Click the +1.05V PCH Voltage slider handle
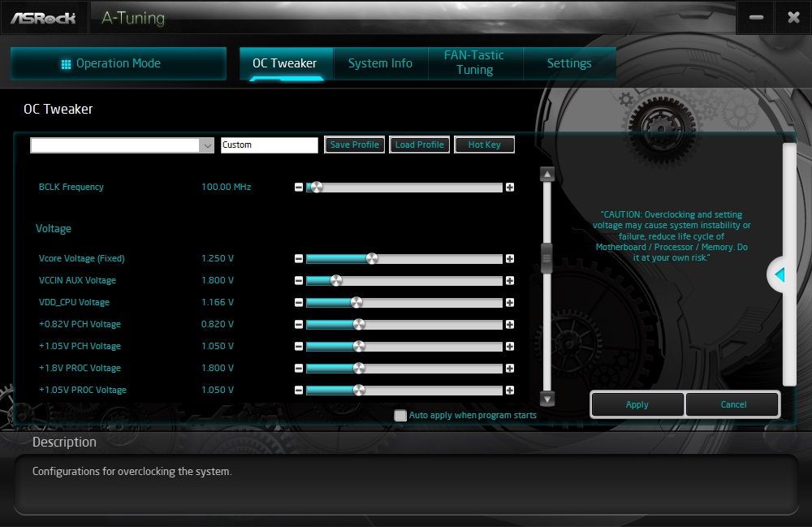The width and height of the screenshot is (812, 527). [x=359, y=346]
